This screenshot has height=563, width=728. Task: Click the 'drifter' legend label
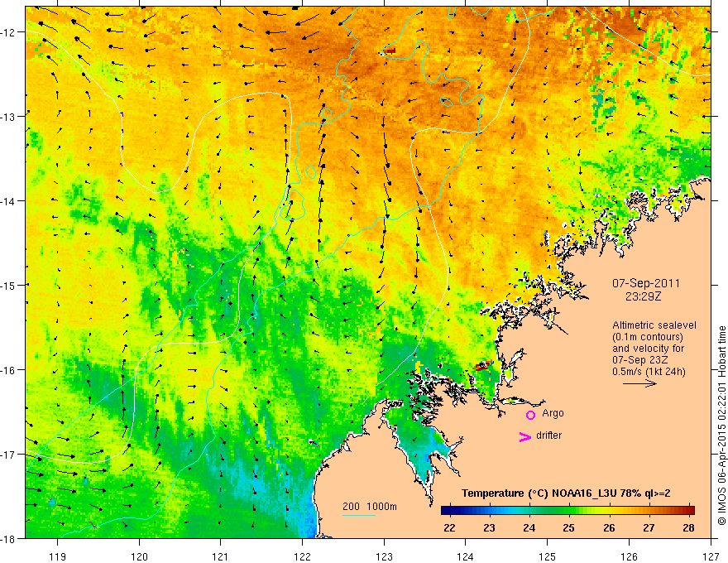[x=548, y=435]
